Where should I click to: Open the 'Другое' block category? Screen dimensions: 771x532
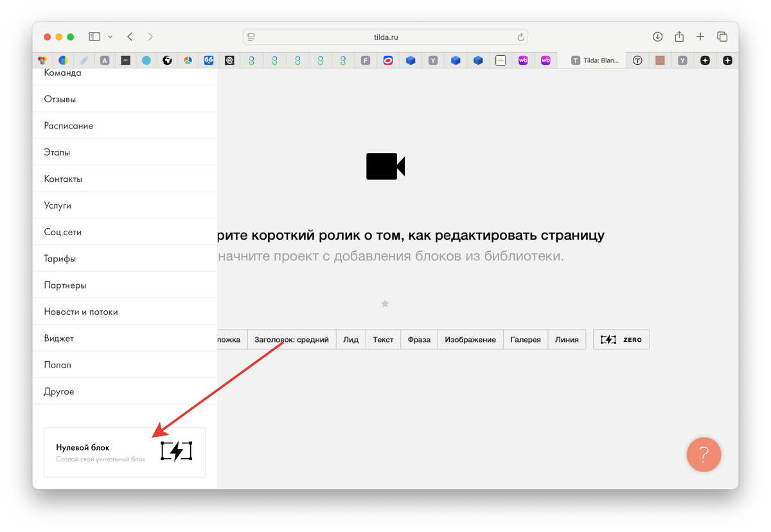click(x=125, y=391)
